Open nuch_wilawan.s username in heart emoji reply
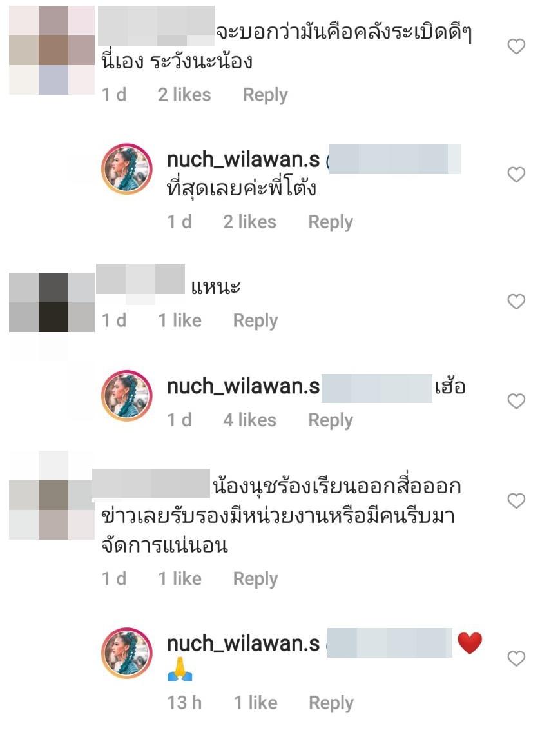The height and width of the screenshot is (735, 560). coord(243,643)
